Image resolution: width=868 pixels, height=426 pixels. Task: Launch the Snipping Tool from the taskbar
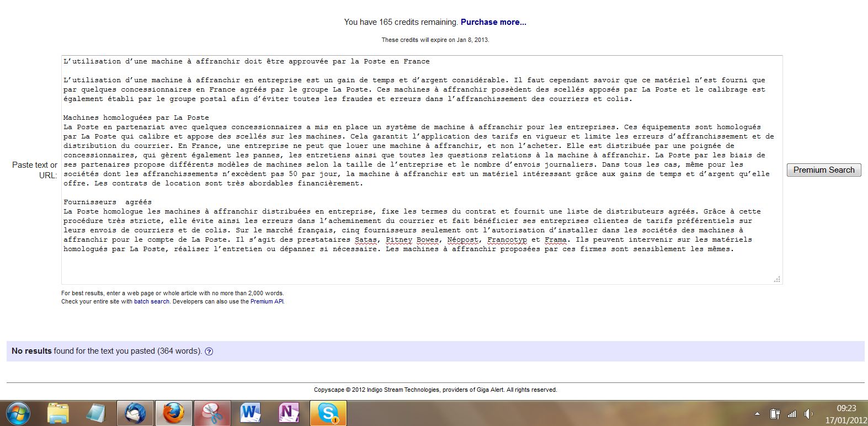click(212, 413)
